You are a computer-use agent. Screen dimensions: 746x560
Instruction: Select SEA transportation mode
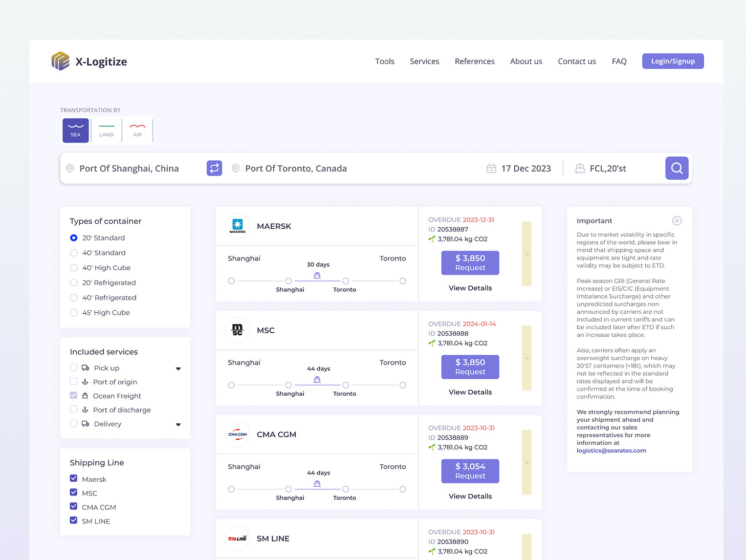click(x=76, y=130)
